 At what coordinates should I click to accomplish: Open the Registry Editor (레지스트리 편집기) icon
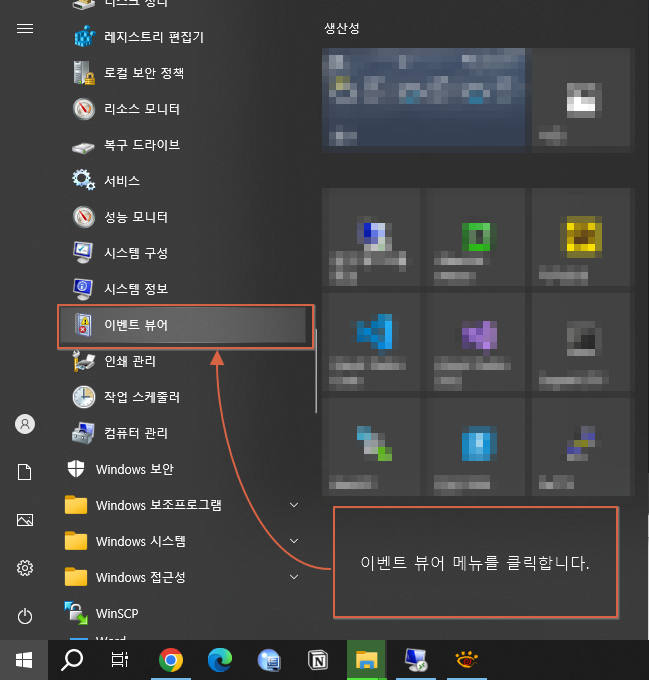(84, 36)
